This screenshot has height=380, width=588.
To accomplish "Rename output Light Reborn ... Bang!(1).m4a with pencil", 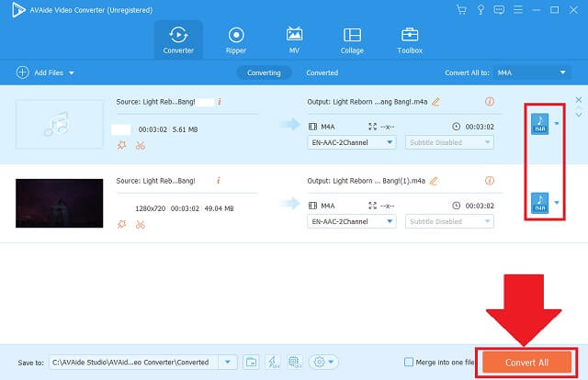I will tap(434, 181).
